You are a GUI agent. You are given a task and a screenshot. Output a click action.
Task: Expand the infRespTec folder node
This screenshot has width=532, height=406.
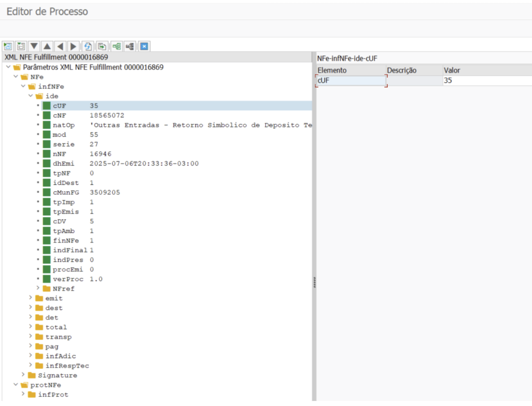[31, 365]
